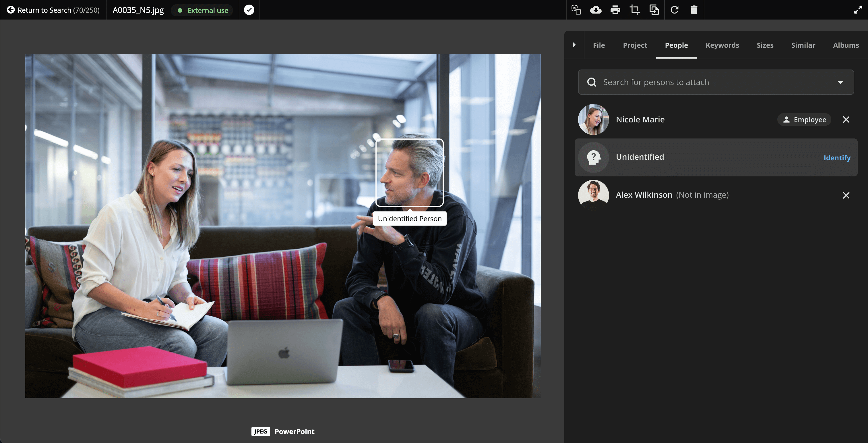Click the select-area toolbar icon
The image size is (868, 443).
pos(576,10)
